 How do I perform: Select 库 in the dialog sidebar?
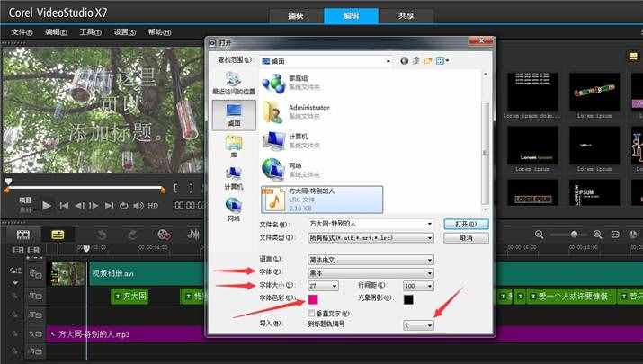pyautogui.click(x=234, y=146)
